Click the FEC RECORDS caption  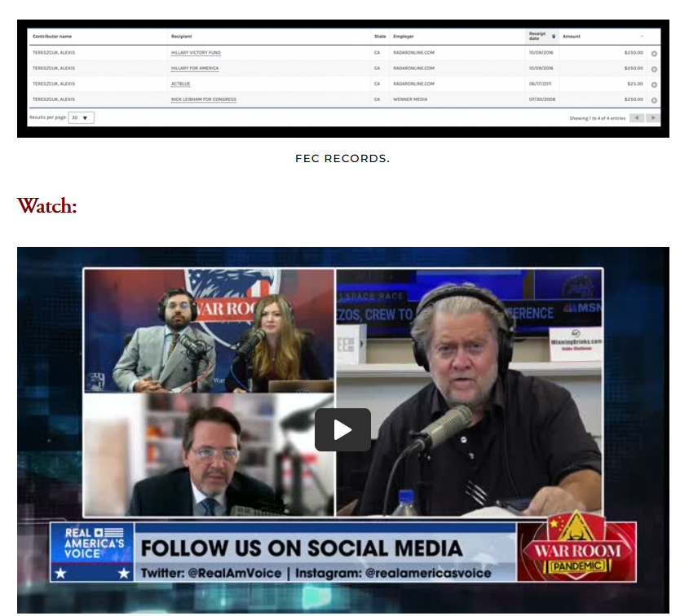pyautogui.click(x=342, y=159)
